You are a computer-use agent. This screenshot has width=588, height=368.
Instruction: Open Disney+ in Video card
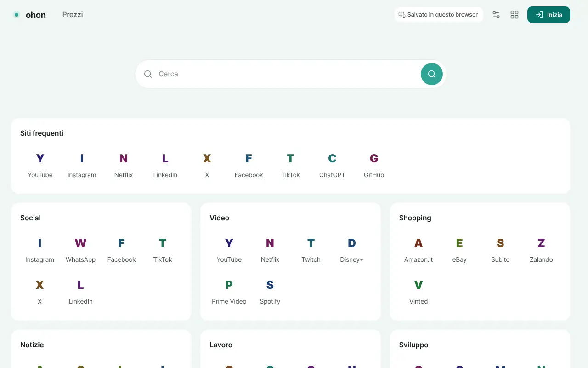pyautogui.click(x=352, y=250)
